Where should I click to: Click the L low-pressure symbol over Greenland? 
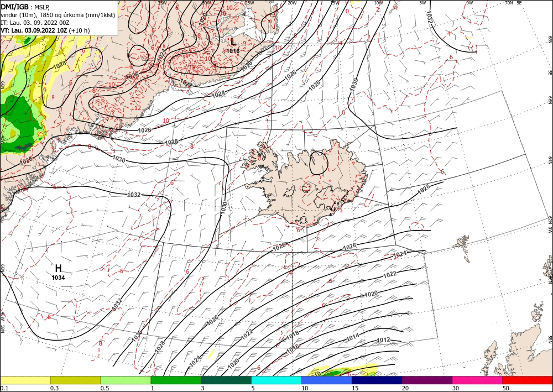coord(233,42)
